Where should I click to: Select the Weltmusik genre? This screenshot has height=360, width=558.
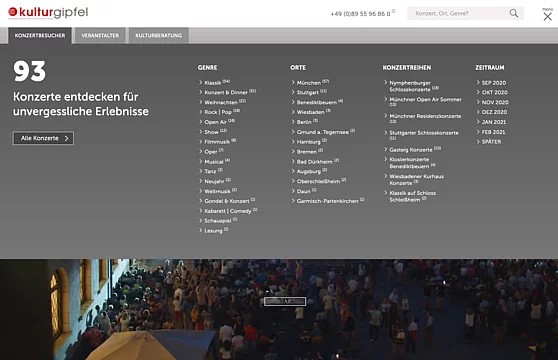(x=218, y=191)
